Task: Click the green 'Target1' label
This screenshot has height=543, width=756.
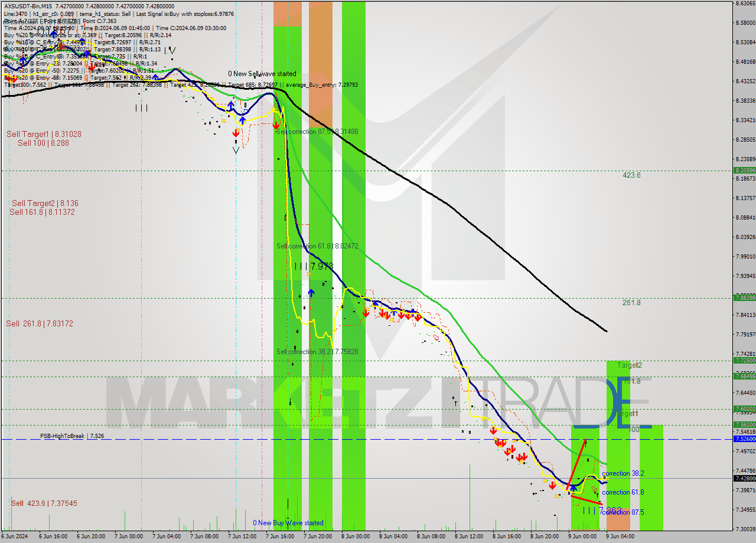Action: tap(626, 413)
